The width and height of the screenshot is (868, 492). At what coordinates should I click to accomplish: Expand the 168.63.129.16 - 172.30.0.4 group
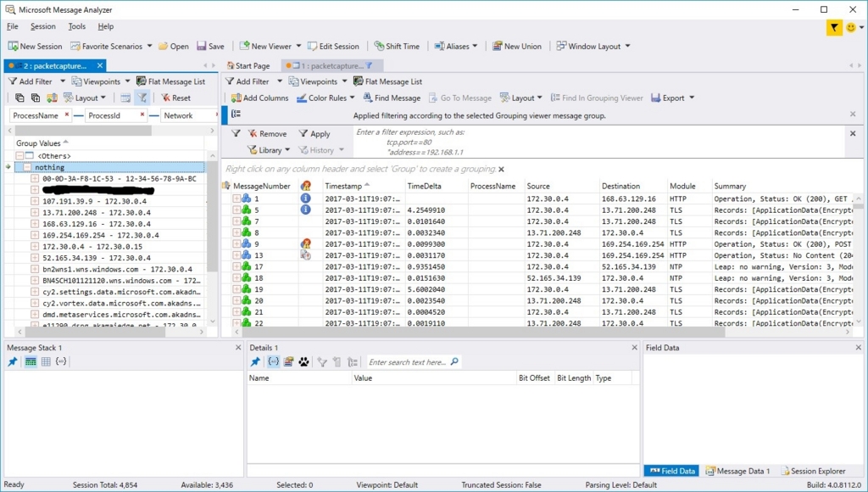pyautogui.click(x=34, y=224)
